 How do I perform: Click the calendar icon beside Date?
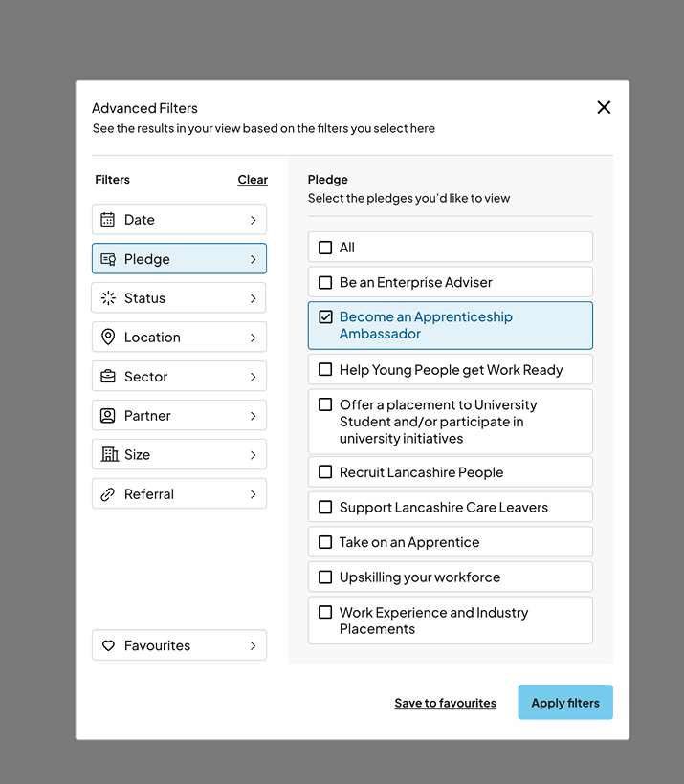point(108,220)
